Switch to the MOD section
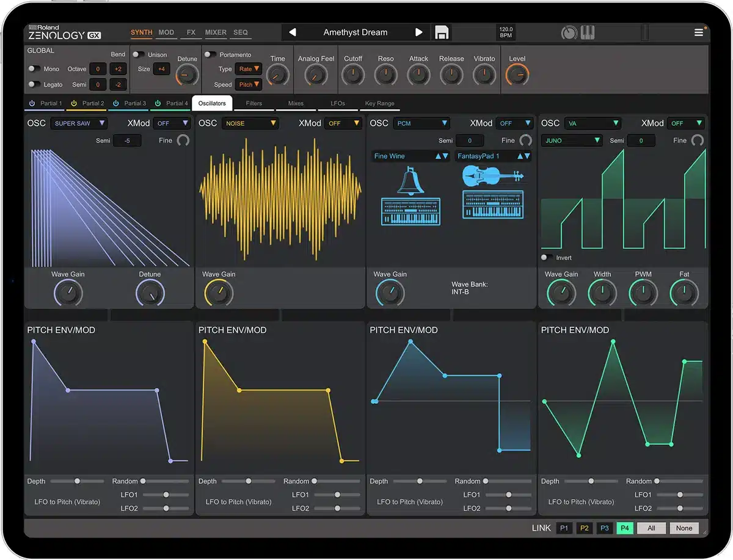Viewport: 733px width, 560px height. (x=166, y=32)
